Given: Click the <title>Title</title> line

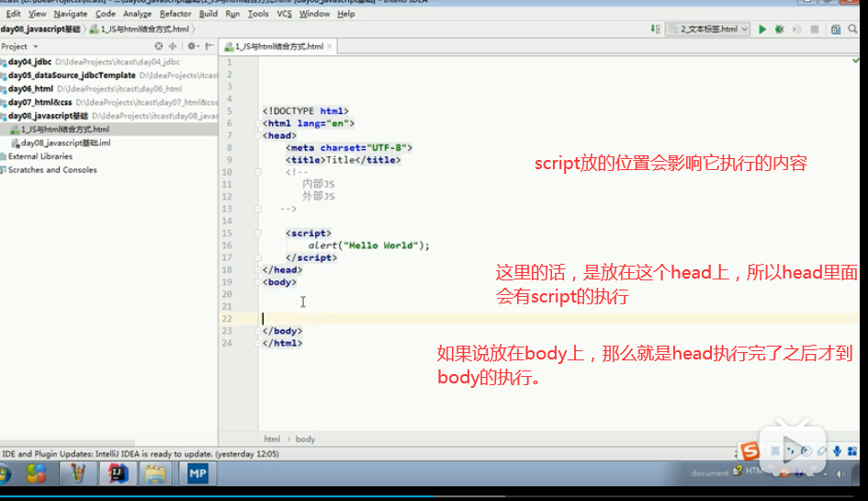Looking at the screenshot, I should 344,160.
